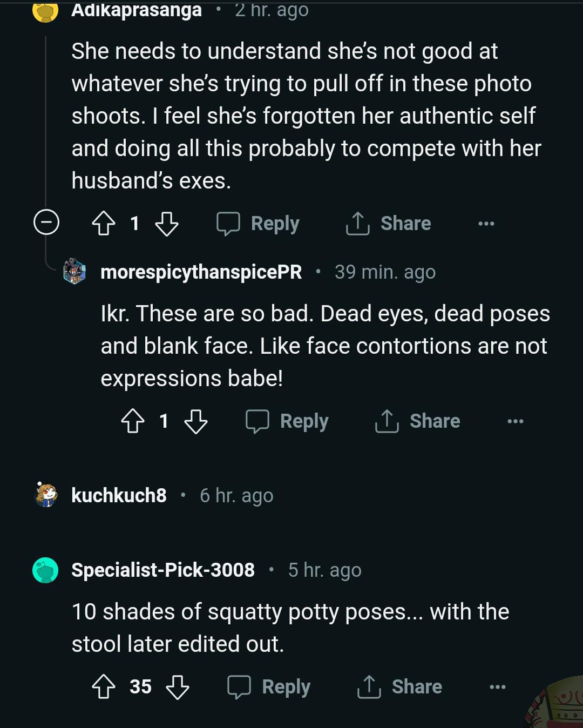Downvote morespicythanspicePR's reply

pos(195,421)
